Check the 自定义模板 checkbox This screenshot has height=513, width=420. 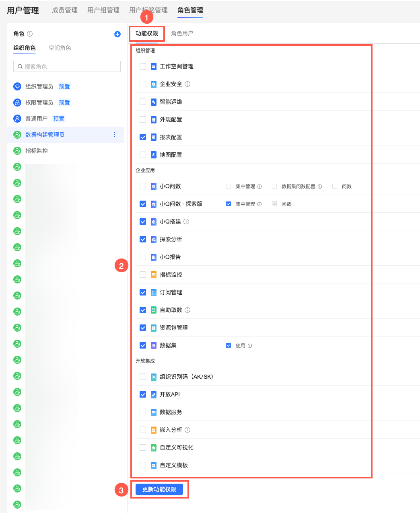click(x=143, y=465)
